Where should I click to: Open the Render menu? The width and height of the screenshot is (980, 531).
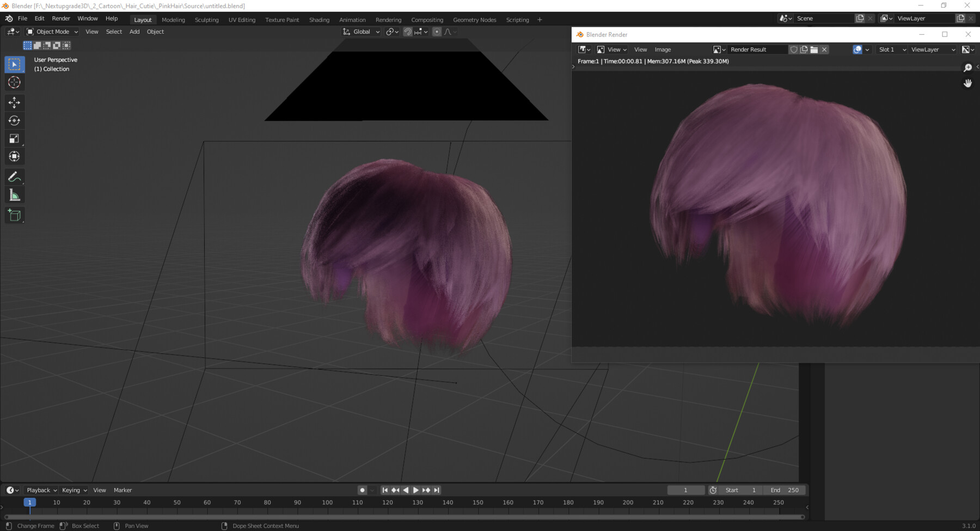[x=61, y=19]
